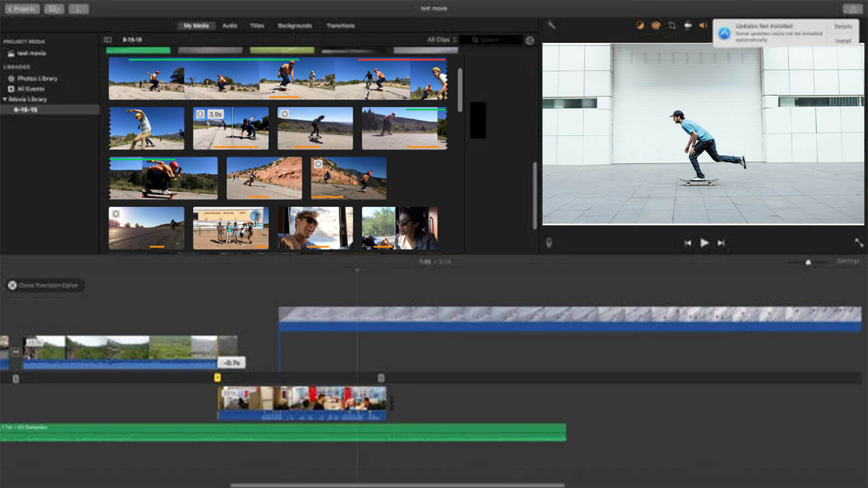Open timeline Settings
Viewport: 868px width, 488px height.
tap(848, 261)
